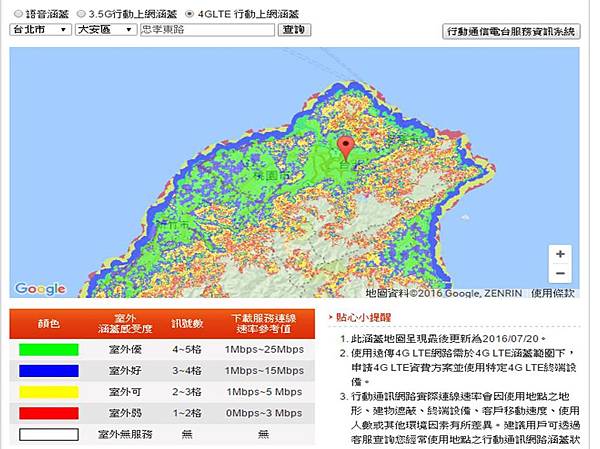This screenshot has height=449, width=600.
Task: Open the 使用條款 terms link
Action: point(553,293)
